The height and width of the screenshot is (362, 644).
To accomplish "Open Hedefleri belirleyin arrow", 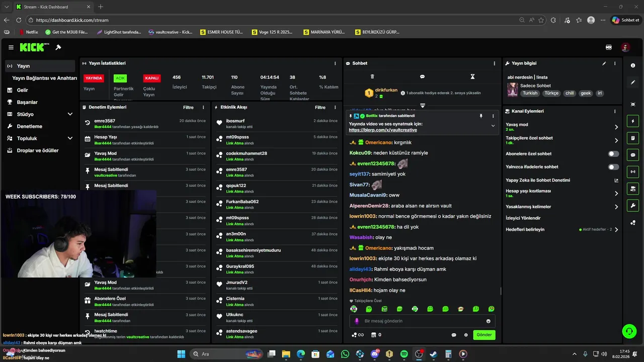I will tap(616, 229).
